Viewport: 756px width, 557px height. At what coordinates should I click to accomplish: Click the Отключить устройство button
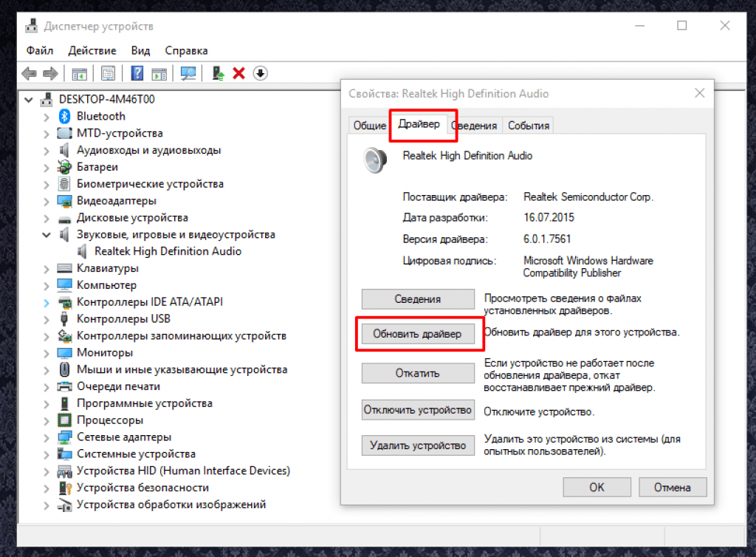click(x=418, y=410)
